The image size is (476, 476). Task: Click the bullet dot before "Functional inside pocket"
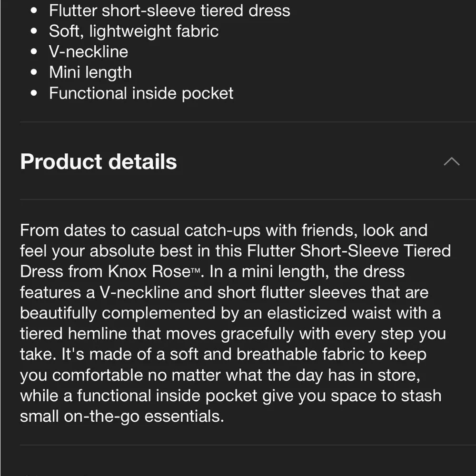[33, 94]
